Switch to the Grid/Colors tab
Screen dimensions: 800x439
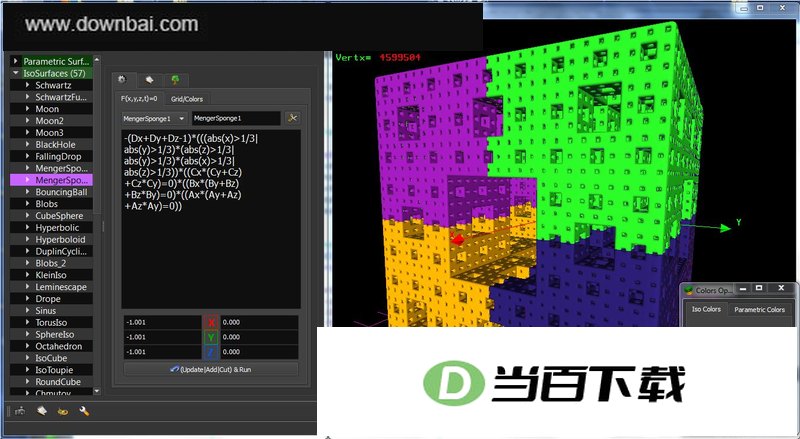187,99
